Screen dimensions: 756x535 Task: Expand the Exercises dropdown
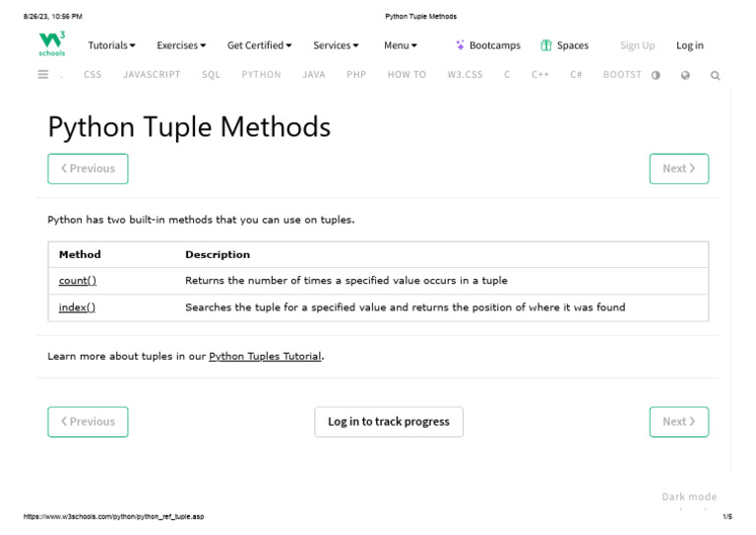pyautogui.click(x=181, y=45)
